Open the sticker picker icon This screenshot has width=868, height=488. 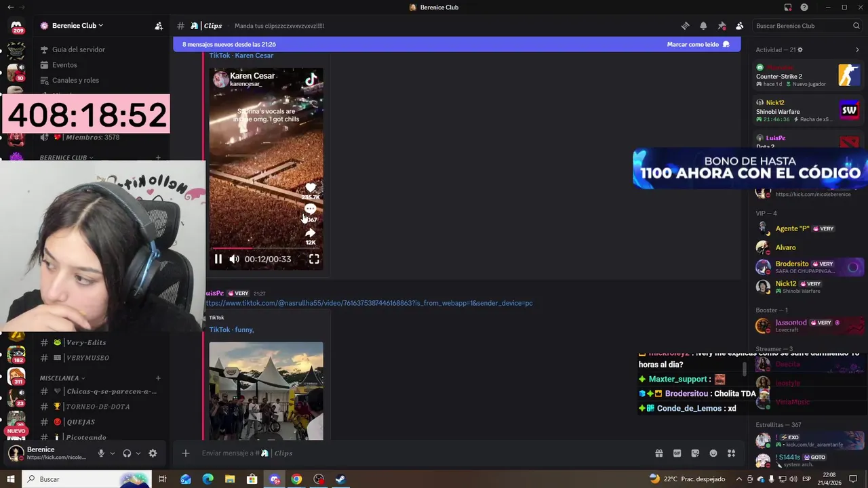695,453
